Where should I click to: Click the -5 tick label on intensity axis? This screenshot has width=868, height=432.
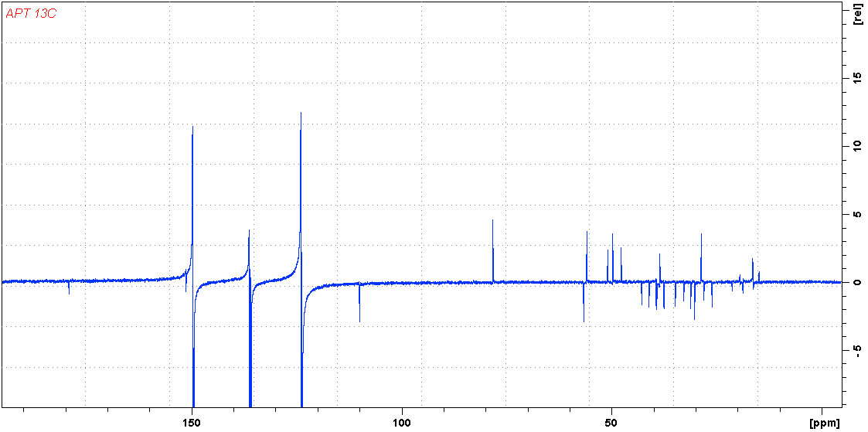(855, 350)
